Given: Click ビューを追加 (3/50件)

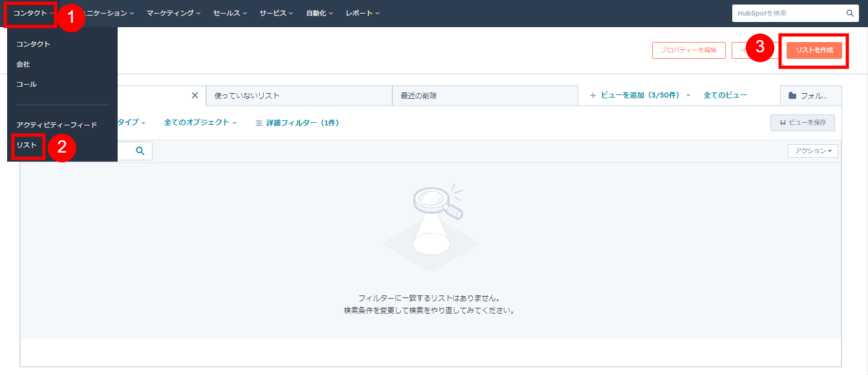Looking at the screenshot, I should 635,95.
